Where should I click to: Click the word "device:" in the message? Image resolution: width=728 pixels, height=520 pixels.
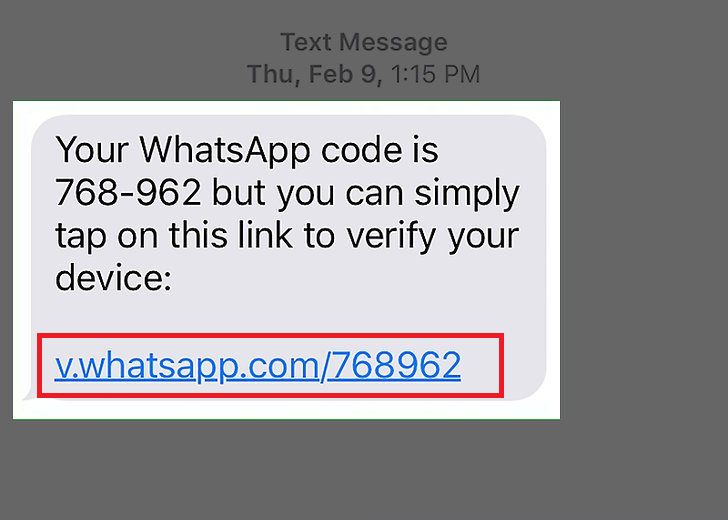pos(114,278)
